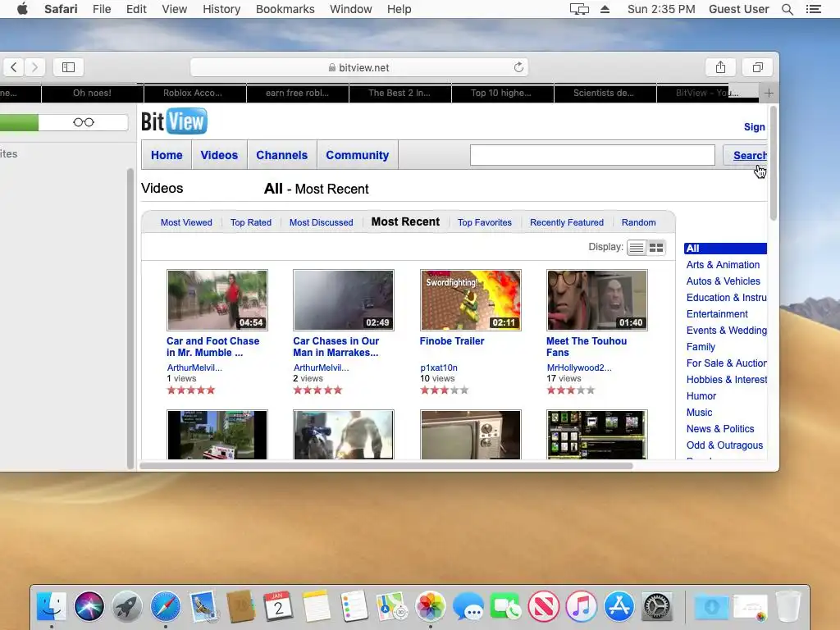Click the Safari back arrow button
The image size is (840, 630).
click(x=13, y=67)
